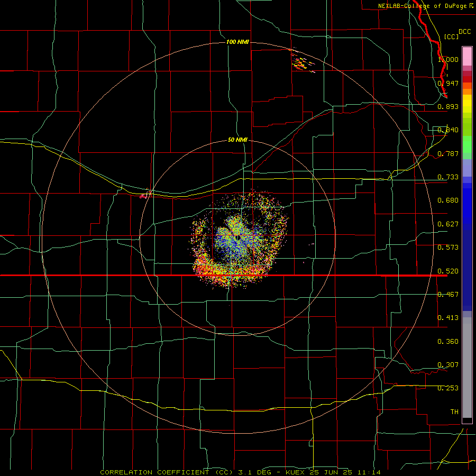
Task: Pick the red swatch on the color bar
Action: [467, 79]
